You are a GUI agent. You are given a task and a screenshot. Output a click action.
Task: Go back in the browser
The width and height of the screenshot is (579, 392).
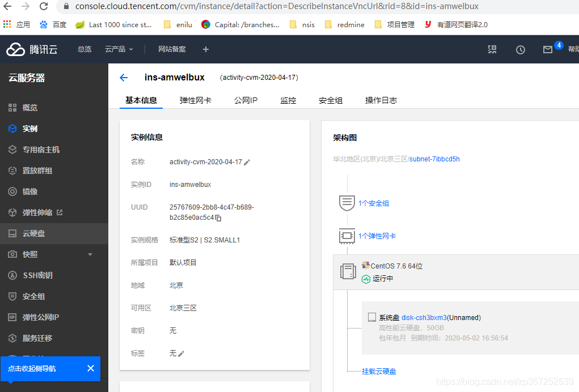[7, 6]
